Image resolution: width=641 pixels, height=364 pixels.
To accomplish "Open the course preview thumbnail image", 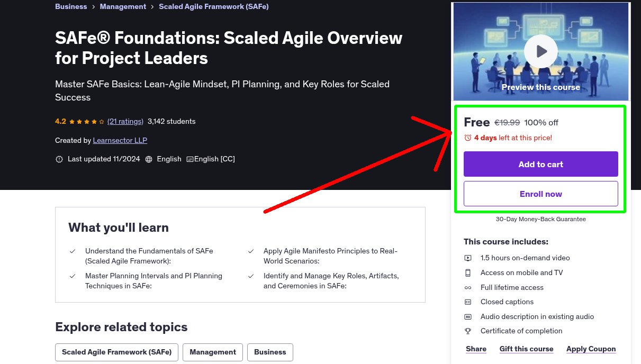I will (x=541, y=51).
